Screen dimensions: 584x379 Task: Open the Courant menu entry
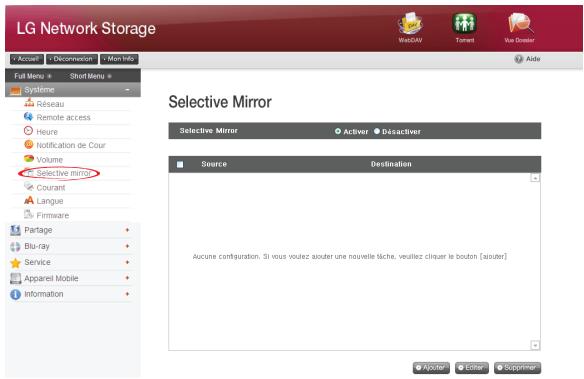tap(51, 188)
